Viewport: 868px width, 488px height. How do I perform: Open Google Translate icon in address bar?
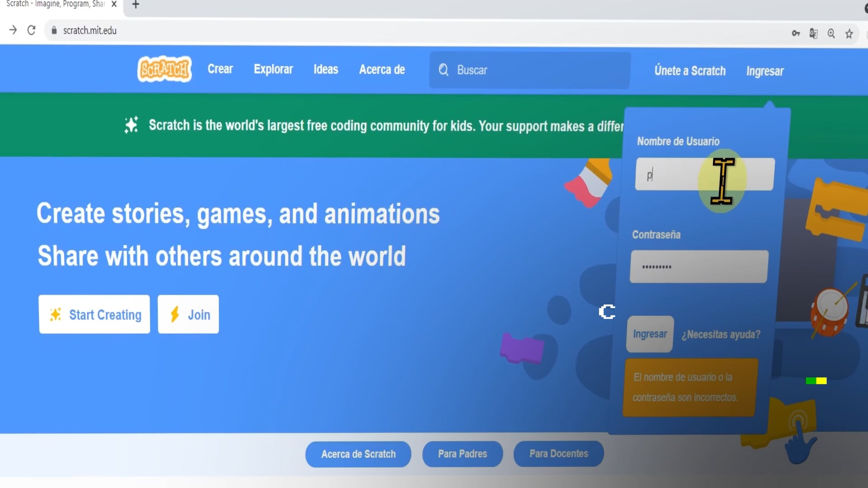(813, 33)
